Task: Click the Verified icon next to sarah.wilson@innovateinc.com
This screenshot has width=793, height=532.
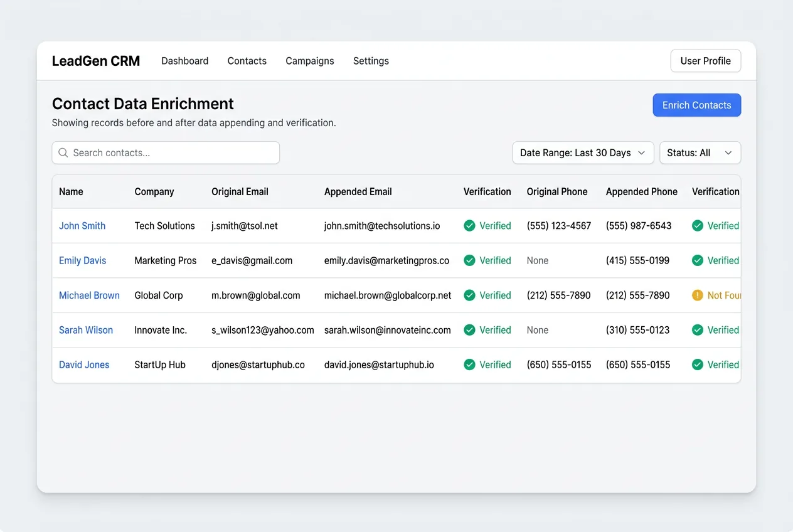Action: [470, 330]
